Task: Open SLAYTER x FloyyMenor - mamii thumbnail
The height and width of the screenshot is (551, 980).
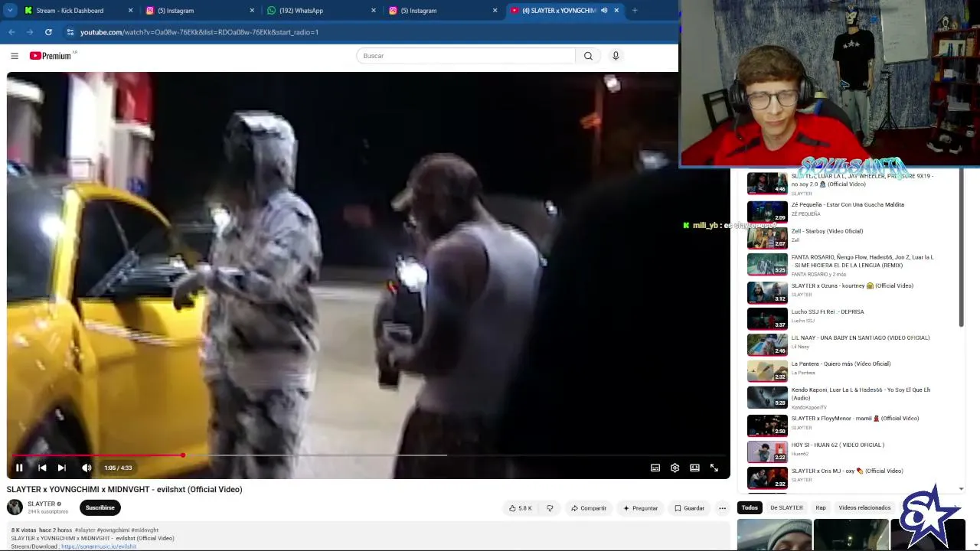Action: click(767, 425)
